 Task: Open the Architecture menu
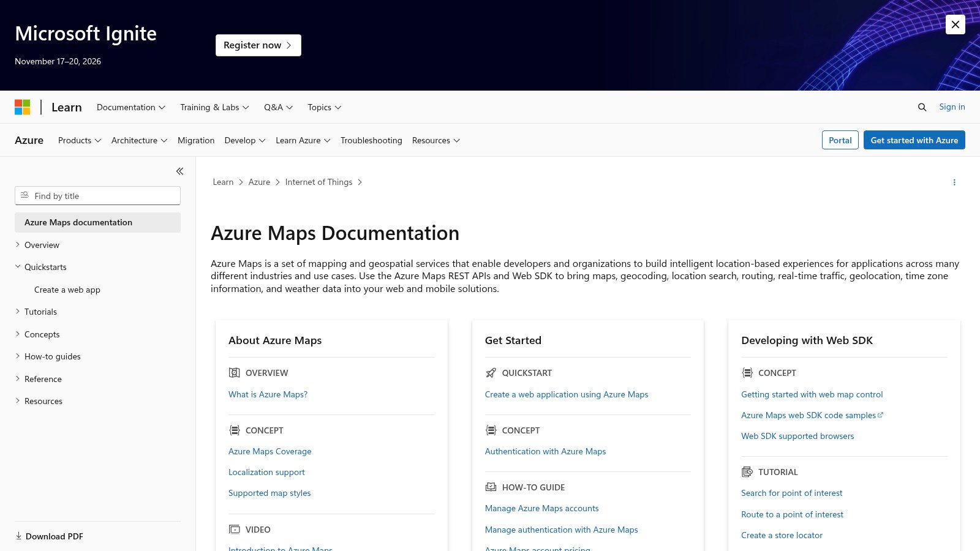[139, 140]
